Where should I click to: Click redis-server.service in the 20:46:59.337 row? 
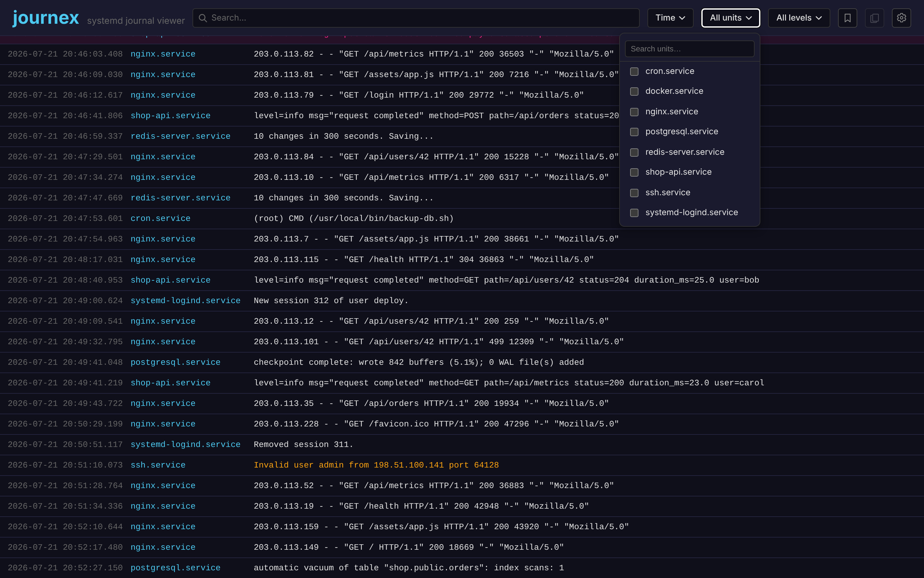click(180, 136)
